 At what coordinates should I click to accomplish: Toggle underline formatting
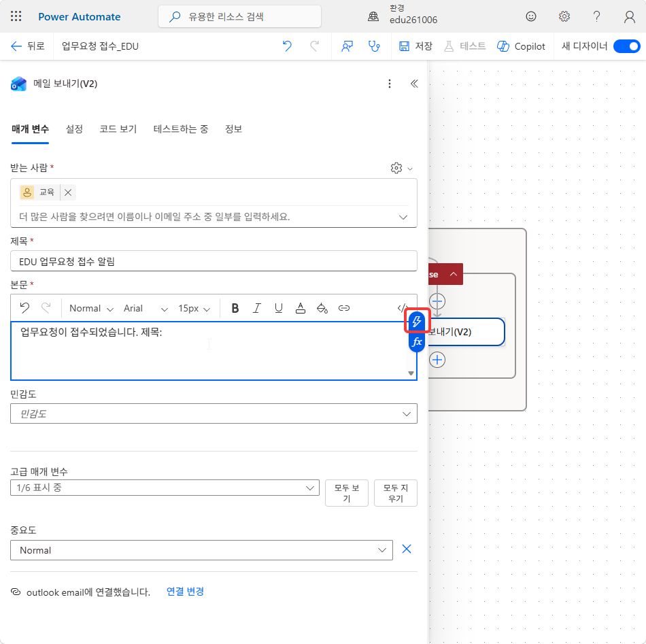(279, 308)
